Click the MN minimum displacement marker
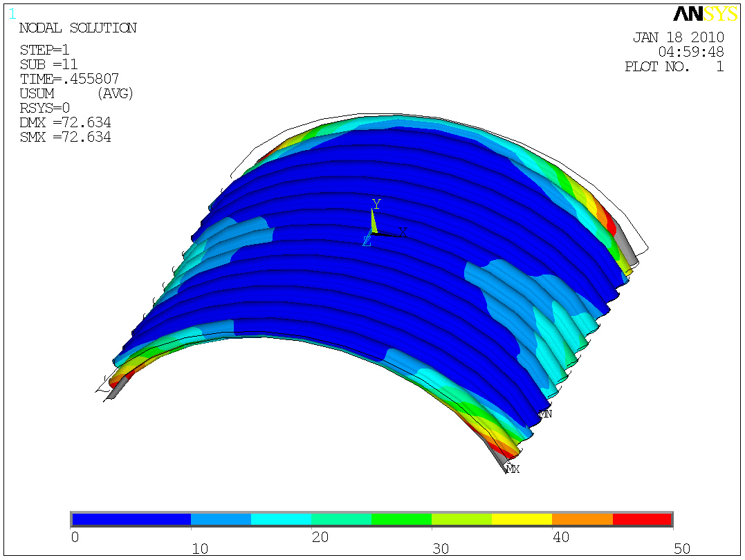The height and width of the screenshot is (560, 745). coord(545,414)
